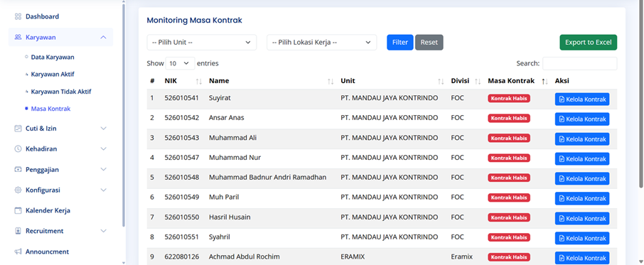Click Kelola Kontrak for Muhammad Nur
The image size is (644, 265).
582,158
